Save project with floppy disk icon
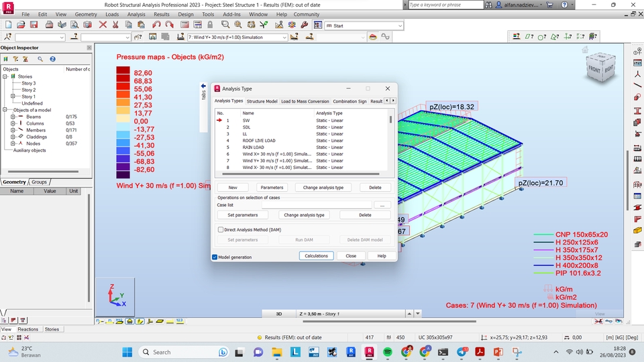 tap(34, 25)
